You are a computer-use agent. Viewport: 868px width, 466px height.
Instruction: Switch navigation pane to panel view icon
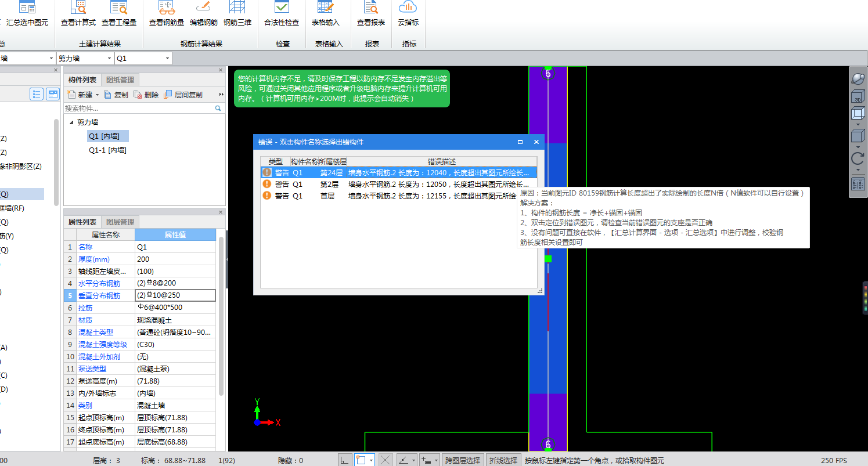tap(52, 94)
